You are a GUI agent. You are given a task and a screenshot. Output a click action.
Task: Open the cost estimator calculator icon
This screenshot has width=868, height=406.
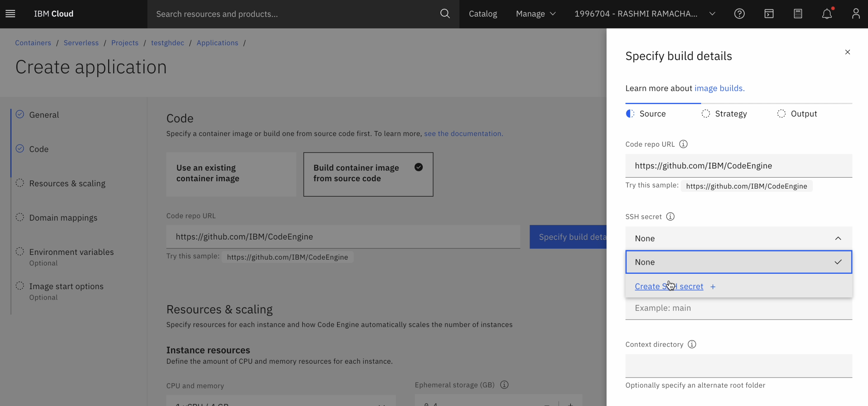tap(798, 14)
